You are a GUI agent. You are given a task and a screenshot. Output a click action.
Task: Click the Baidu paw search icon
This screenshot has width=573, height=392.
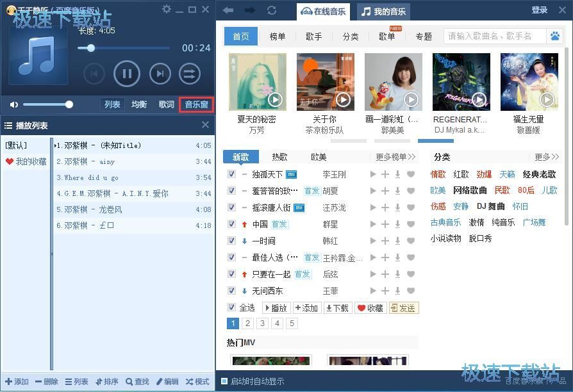(554, 36)
